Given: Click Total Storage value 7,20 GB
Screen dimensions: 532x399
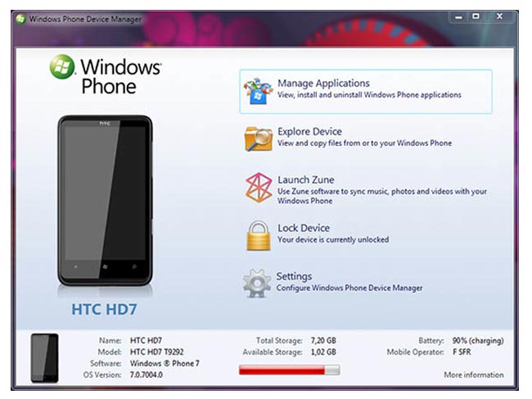Looking at the screenshot, I should point(323,340).
